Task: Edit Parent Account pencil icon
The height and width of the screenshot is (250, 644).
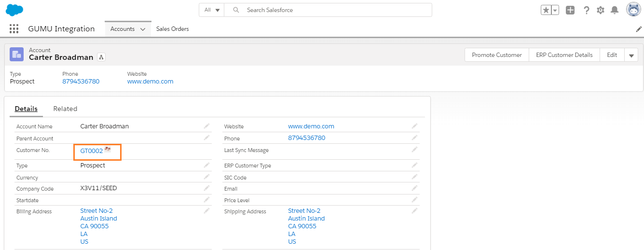Action: (x=206, y=138)
